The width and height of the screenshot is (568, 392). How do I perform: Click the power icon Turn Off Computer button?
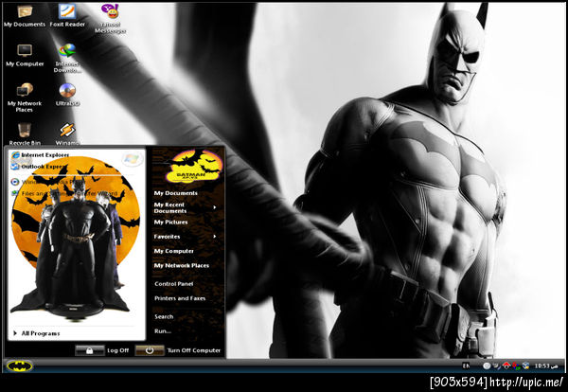[150, 350]
